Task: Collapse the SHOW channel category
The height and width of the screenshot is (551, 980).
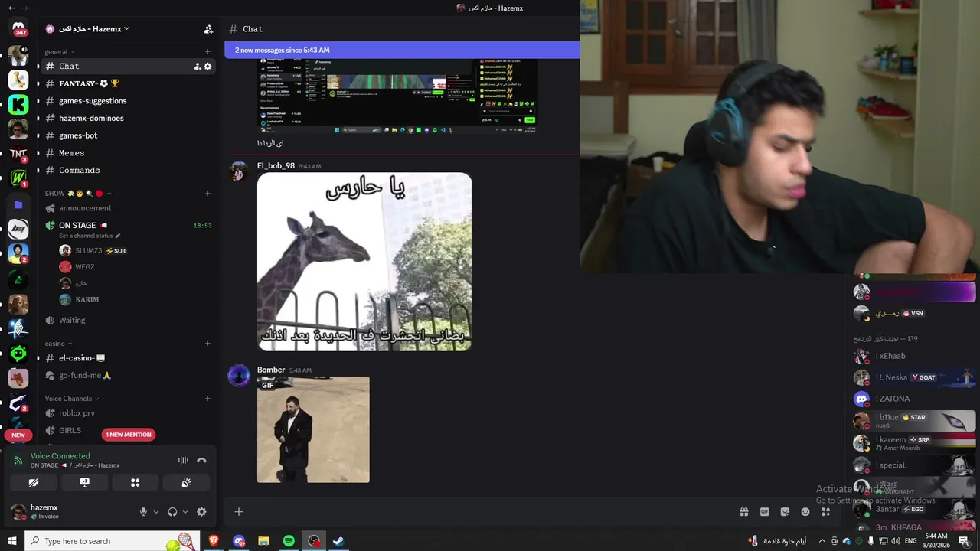Action: (x=78, y=194)
